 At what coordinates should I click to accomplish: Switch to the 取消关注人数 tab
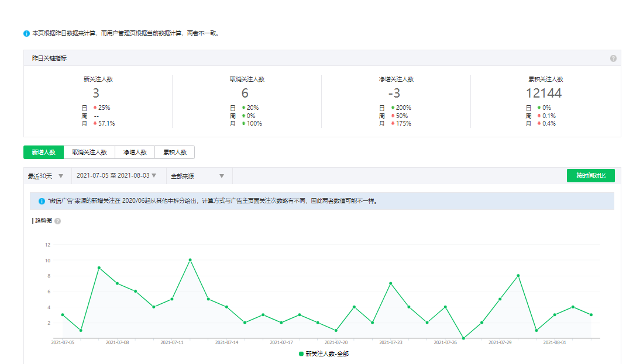tap(90, 152)
